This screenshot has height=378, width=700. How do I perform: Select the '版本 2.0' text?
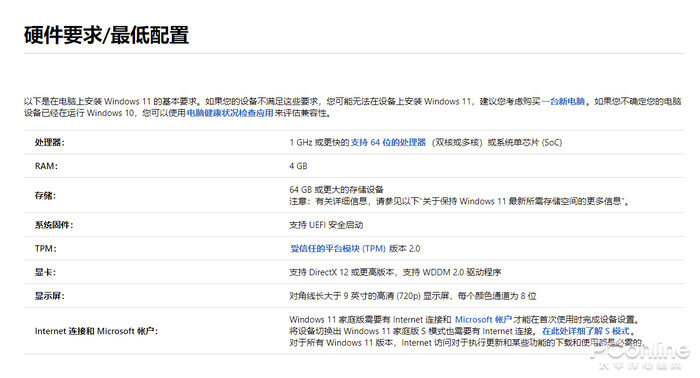click(404, 249)
